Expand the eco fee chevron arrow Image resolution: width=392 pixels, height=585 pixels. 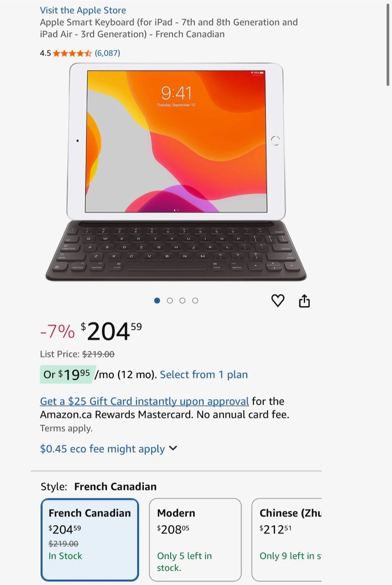(x=173, y=448)
